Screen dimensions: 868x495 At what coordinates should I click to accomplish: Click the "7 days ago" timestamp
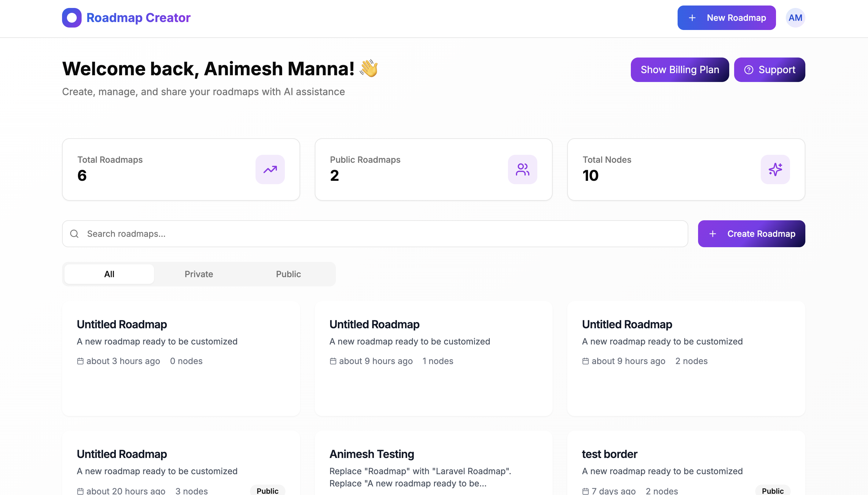(x=613, y=491)
